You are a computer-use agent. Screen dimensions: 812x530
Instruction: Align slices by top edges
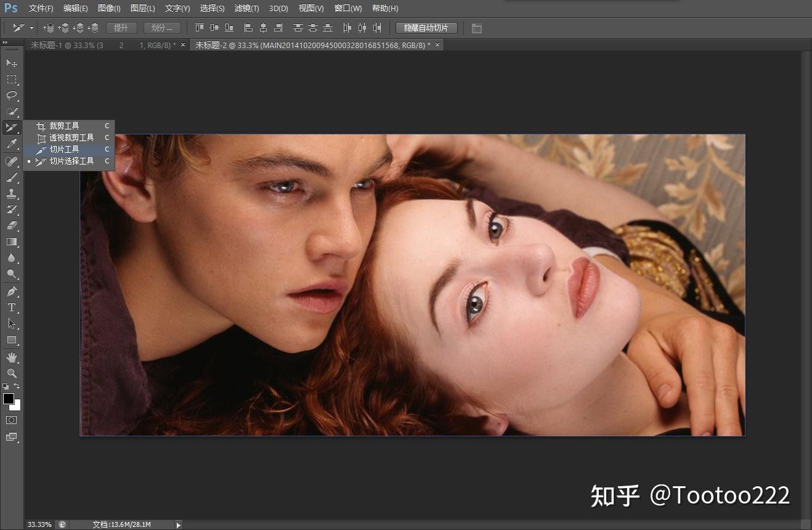(199, 28)
